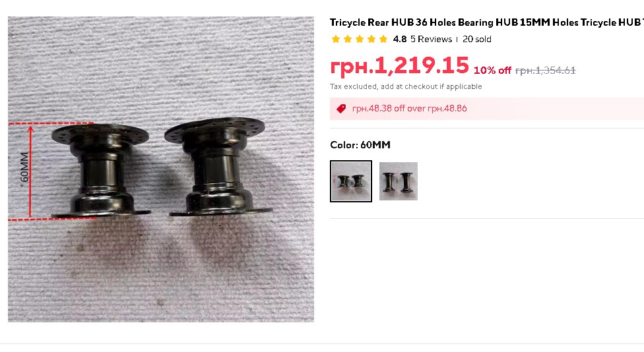The image size is (644, 352).
Task: Click the red 60MM measurement label in photo
Action: click(x=24, y=167)
